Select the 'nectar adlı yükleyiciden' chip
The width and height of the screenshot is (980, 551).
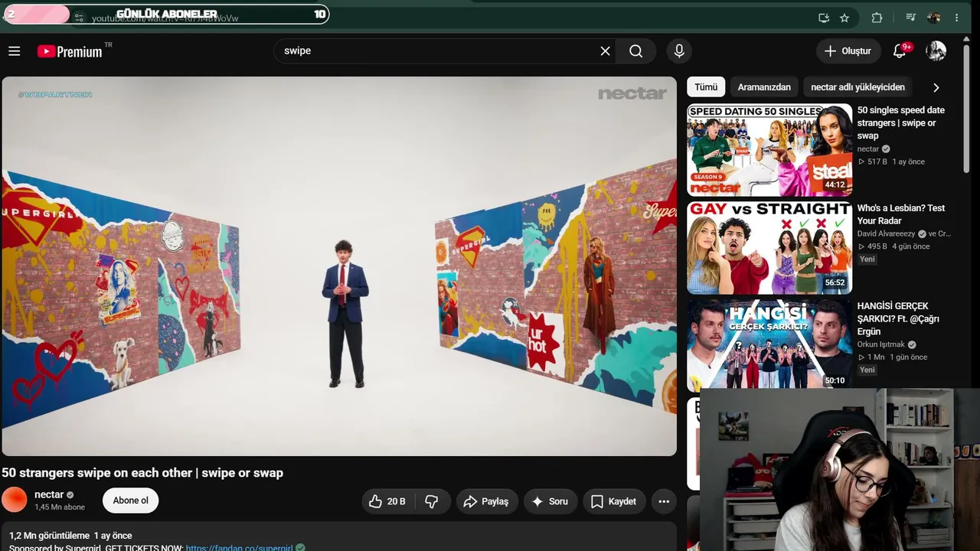[857, 87]
